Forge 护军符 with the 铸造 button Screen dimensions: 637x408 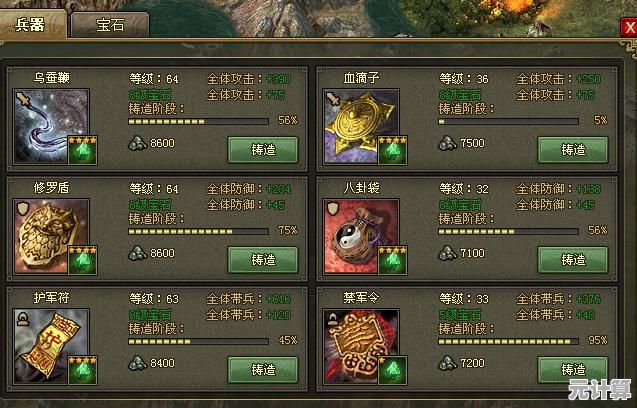(263, 369)
